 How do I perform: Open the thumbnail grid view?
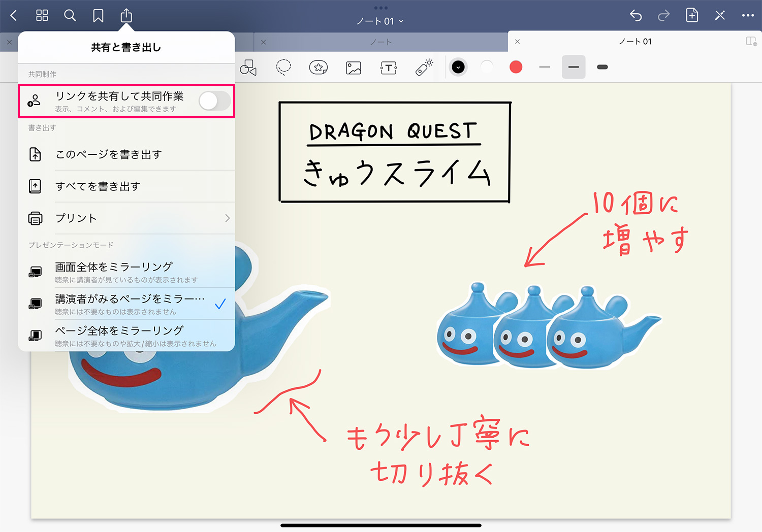(42, 16)
